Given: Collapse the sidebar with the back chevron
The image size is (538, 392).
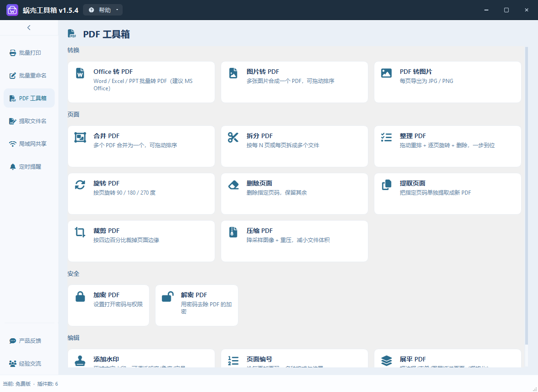Looking at the screenshot, I should (29, 28).
